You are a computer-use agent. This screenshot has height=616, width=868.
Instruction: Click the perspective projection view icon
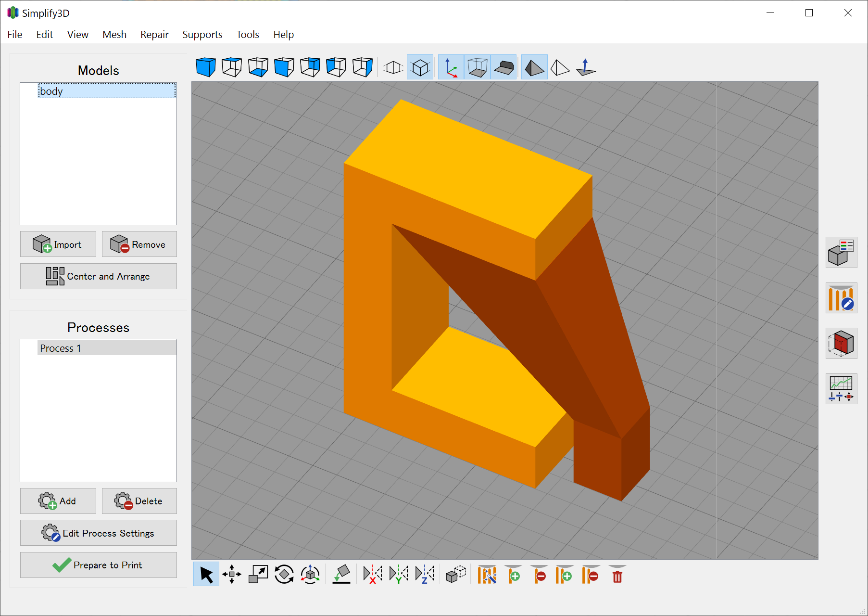[393, 67]
